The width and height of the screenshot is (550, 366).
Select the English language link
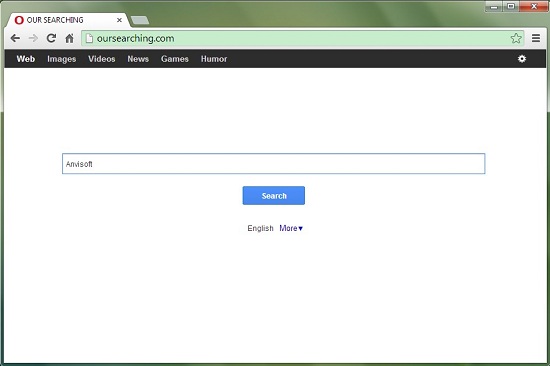[x=260, y=228]
